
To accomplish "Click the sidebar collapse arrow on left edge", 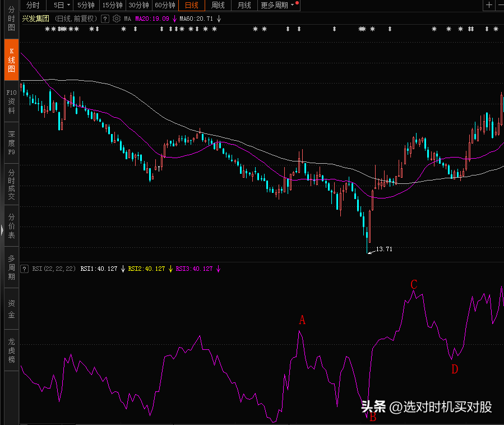I will (x=2, y=230).
